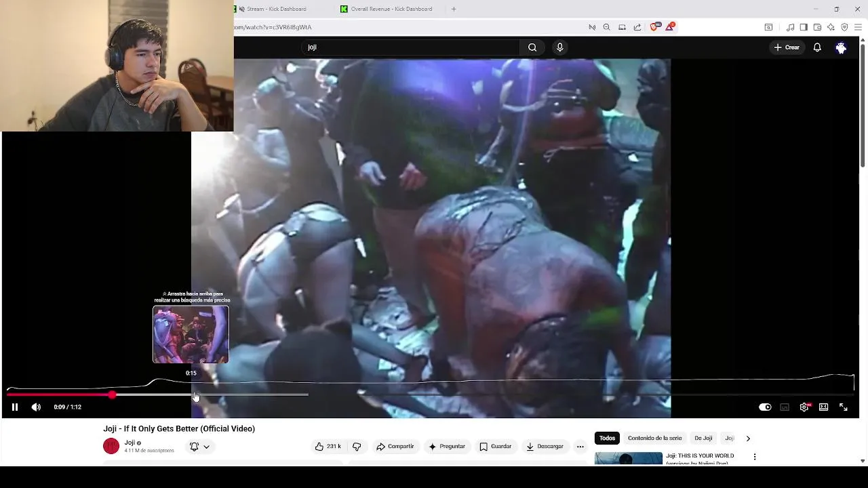This screenshot has height=488, width=868.
Task: Enter fullscreen mode in the player
Action: coord(844,407)
